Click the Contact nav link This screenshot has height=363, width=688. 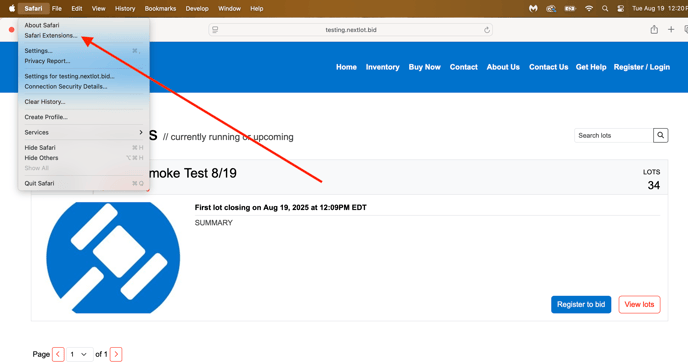coord(463,67)
